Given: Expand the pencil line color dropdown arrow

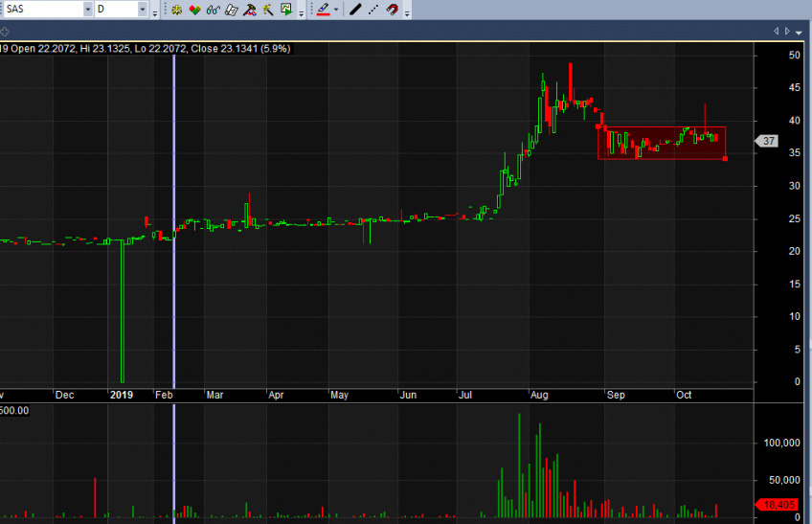Looking at the screenshot, I should pos(335,11).
